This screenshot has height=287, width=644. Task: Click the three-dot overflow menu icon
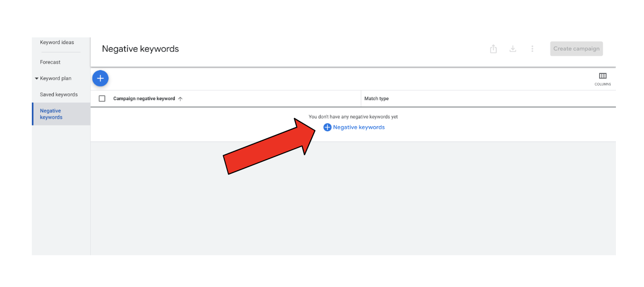pos(532,49)
